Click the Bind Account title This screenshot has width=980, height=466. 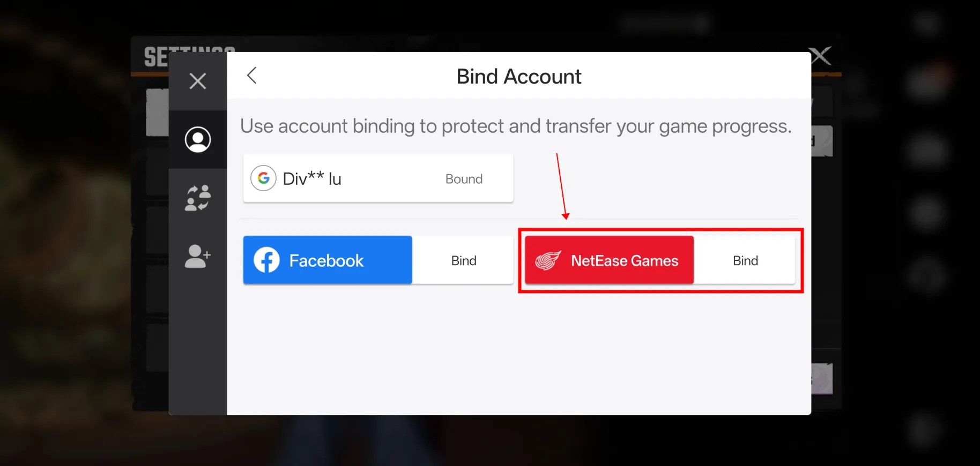[519, 77]
